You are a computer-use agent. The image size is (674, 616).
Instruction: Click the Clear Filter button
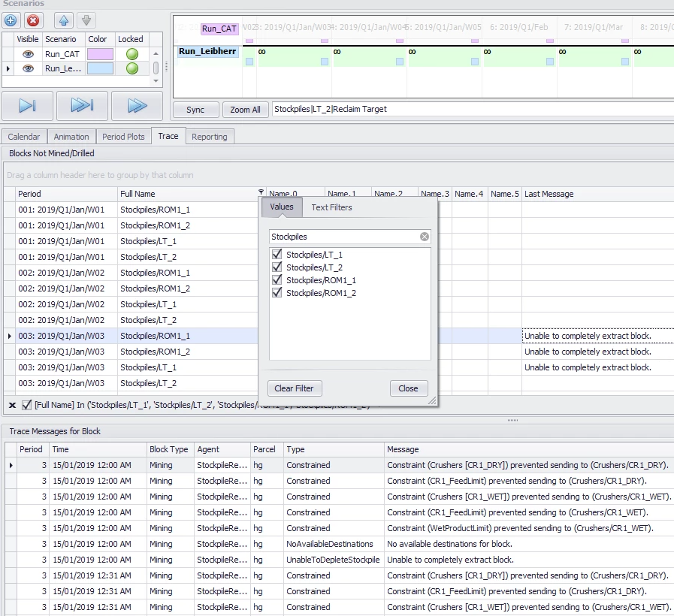point(294,388)
